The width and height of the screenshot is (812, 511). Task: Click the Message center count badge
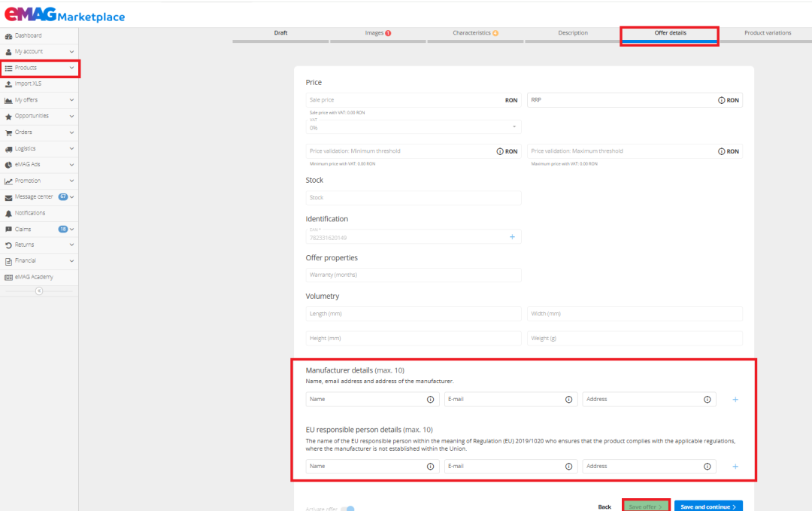coord(62,197)
